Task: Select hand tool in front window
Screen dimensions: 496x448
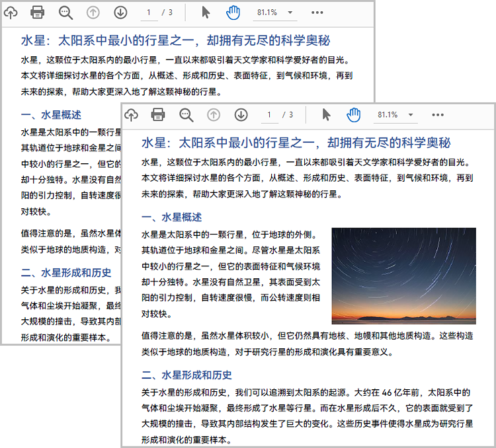Action: tap(354, 115)
